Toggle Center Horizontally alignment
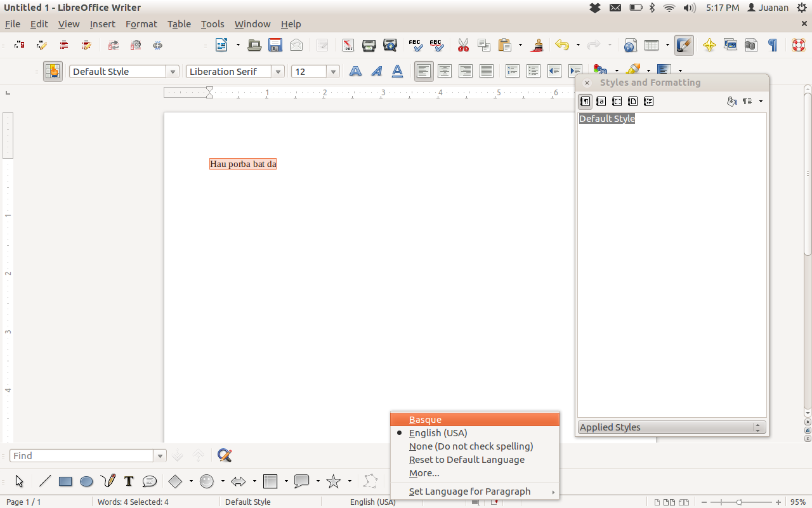 tap(445, 71)
